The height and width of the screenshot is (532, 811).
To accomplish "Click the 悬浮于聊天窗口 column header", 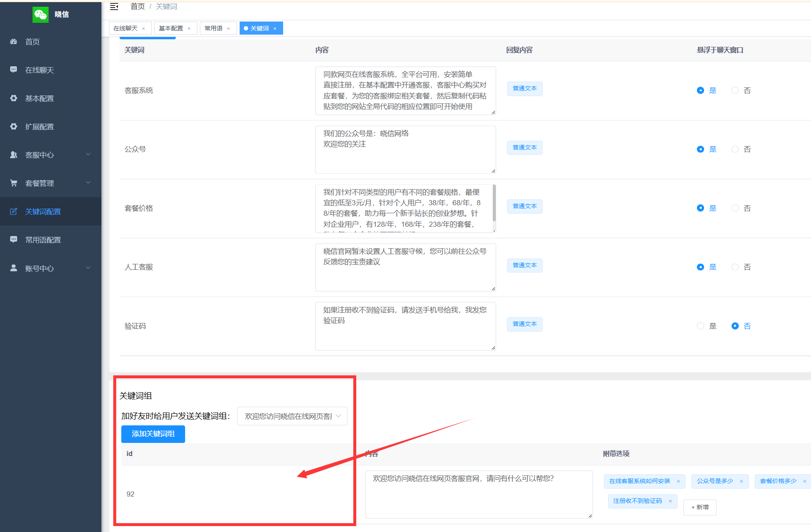I will point(720,50).
